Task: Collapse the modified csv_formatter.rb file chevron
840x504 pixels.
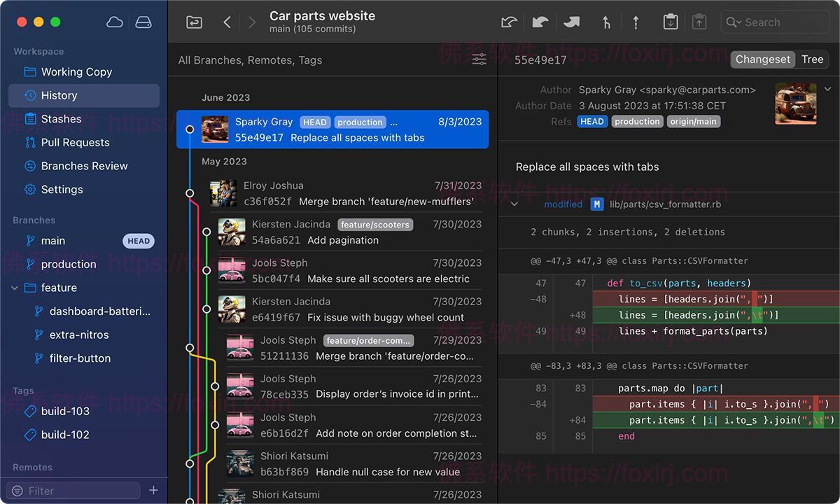Action: point(516,204)
